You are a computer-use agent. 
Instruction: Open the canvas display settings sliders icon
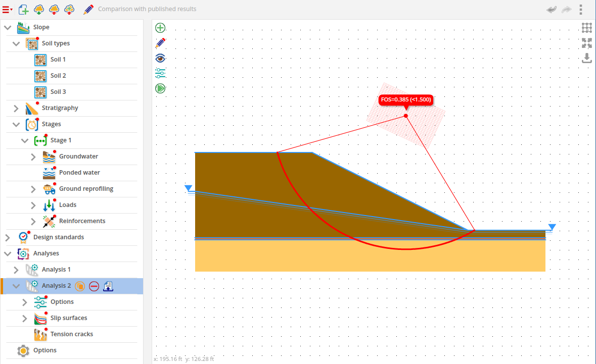(x=160, y=73)
